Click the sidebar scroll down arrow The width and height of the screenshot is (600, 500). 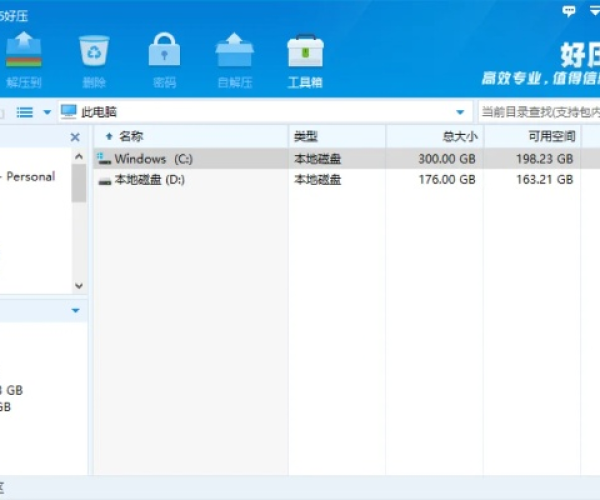(79, 286)
